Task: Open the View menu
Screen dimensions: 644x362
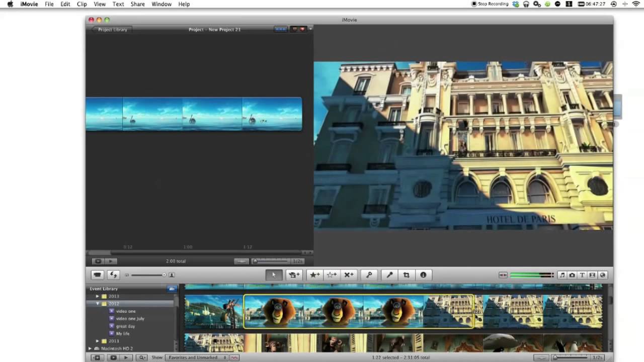Action: pos(100,4)
